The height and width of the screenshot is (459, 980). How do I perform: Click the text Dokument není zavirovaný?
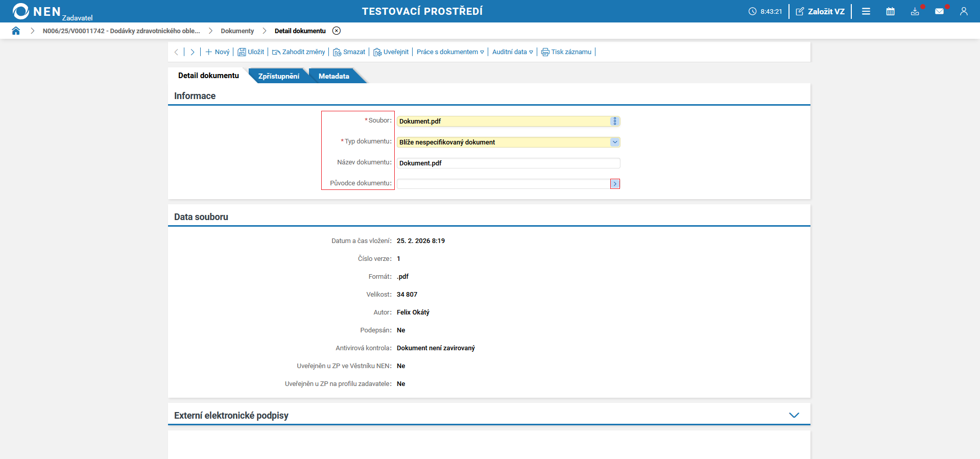pyautogui.click(x=436, y=348)
